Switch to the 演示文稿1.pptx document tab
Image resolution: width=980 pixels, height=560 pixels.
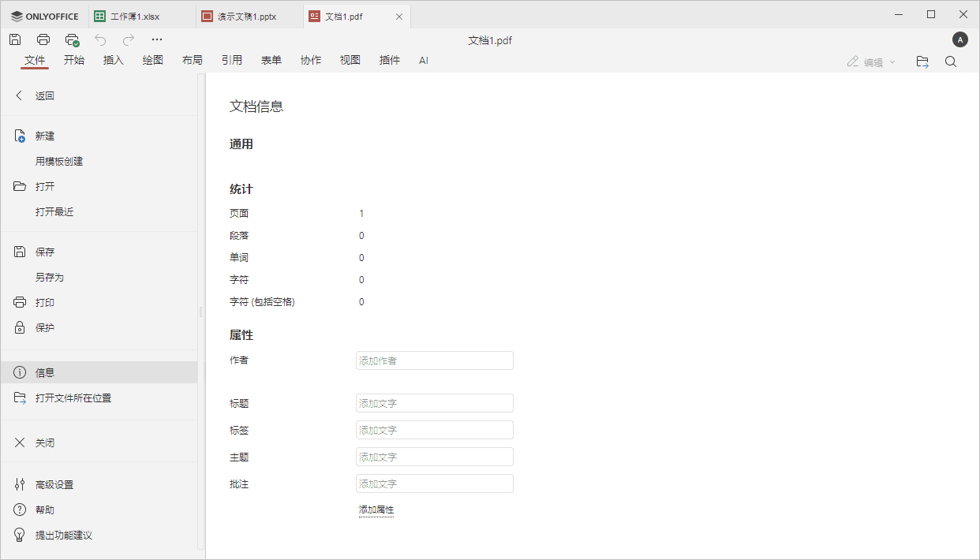247,15
